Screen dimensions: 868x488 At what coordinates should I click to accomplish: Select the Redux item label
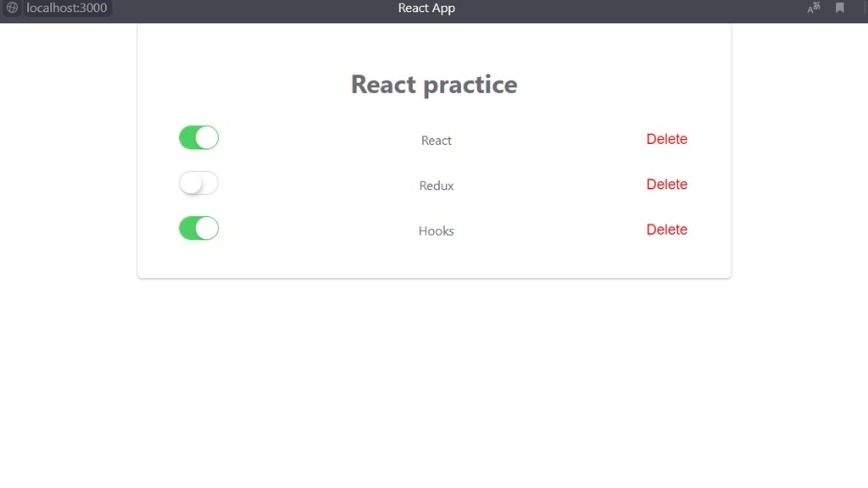pyautogui.click(x=436, y=186)
